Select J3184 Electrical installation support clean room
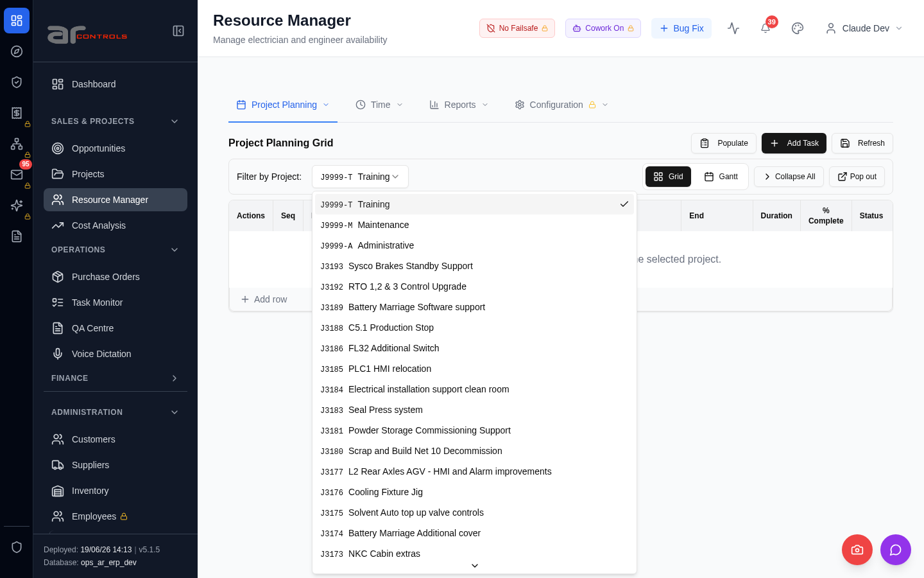924x578 pixels. click(x=474, y=389)
